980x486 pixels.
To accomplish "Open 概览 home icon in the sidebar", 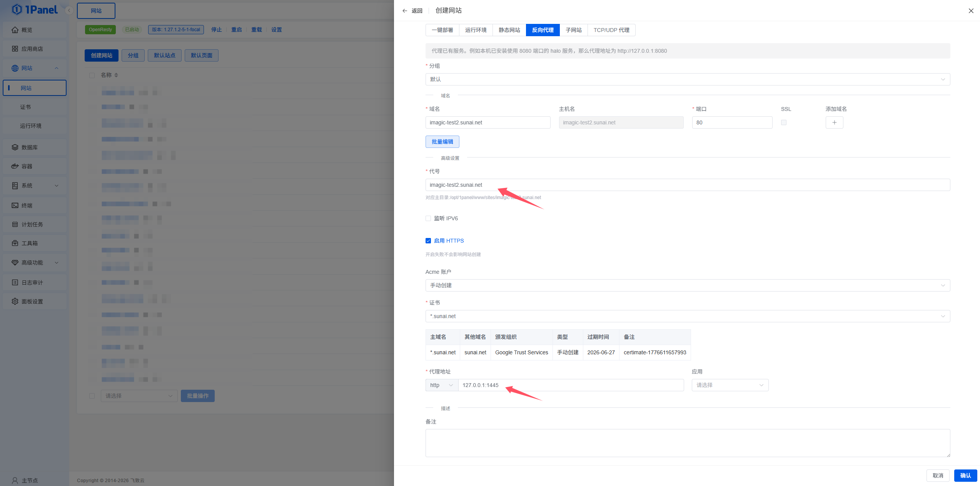I will point(15,30).
